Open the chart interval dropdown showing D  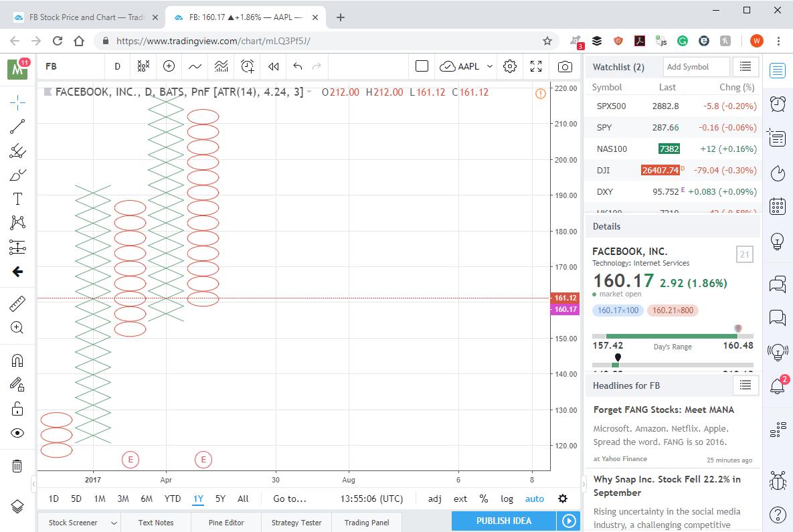click(117, 66)
